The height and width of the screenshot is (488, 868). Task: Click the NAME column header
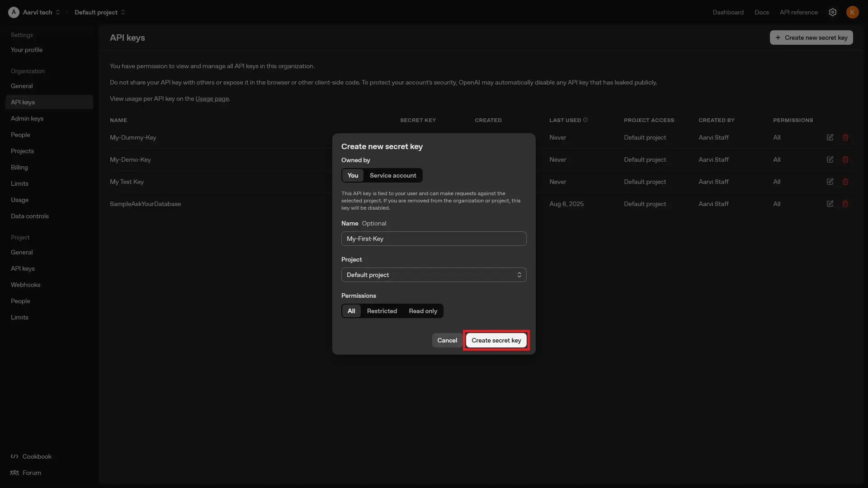(118, 120)
